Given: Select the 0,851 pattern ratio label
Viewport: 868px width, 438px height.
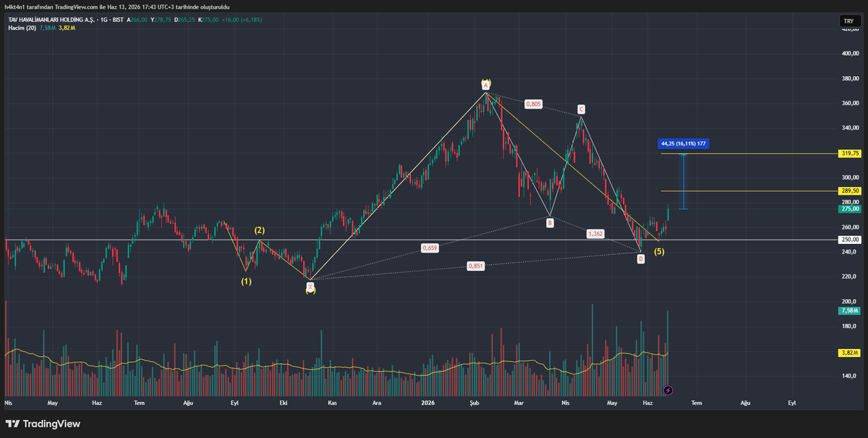Looking at the screenshot, I should [476, 266].
